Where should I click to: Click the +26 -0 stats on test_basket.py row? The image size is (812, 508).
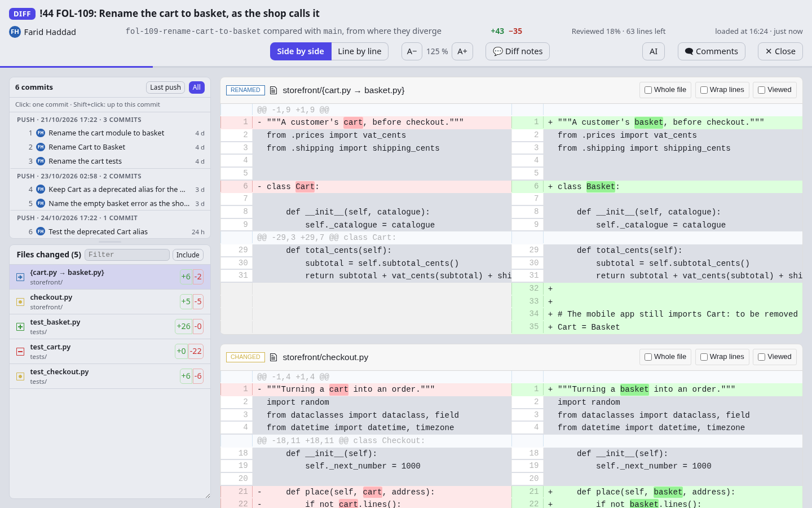click(189, 327)
